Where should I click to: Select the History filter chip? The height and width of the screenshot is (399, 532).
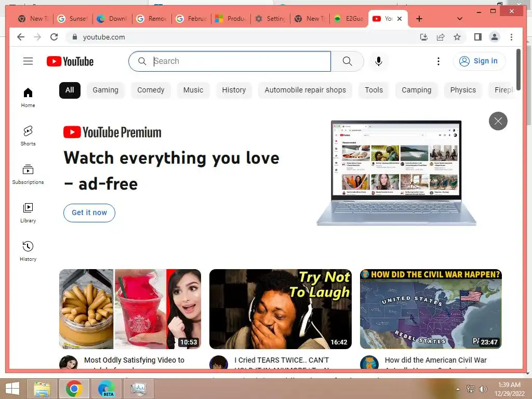(234, 90)
